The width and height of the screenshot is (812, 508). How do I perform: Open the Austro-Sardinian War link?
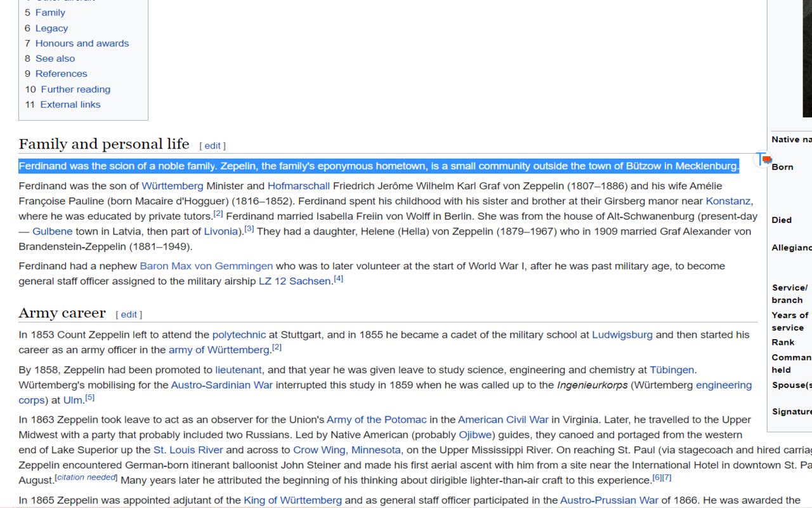point(221,385)
